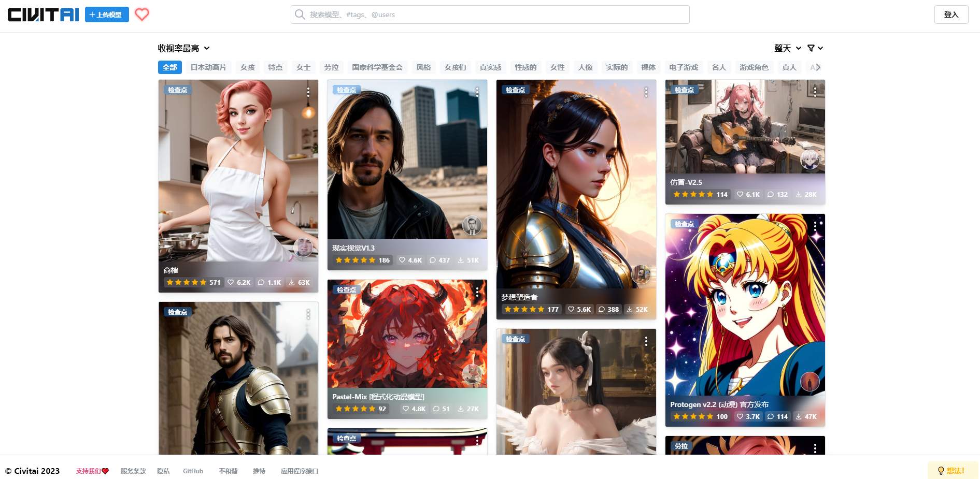Select the 真实感 tag filter
The width and height of the screenshot is (980, 479).
click(x=490, y=67)
